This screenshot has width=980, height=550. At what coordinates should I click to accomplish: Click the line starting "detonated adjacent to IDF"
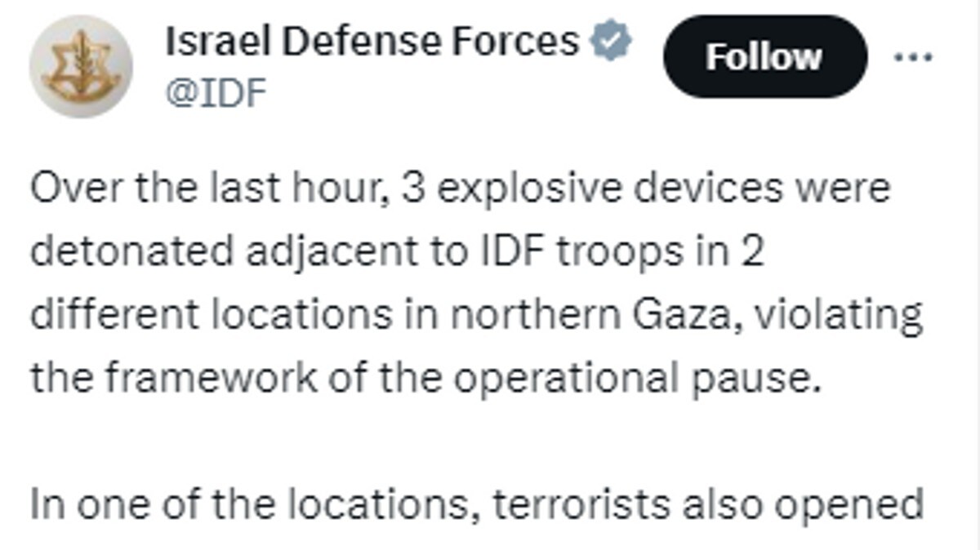tap(397, 252)
